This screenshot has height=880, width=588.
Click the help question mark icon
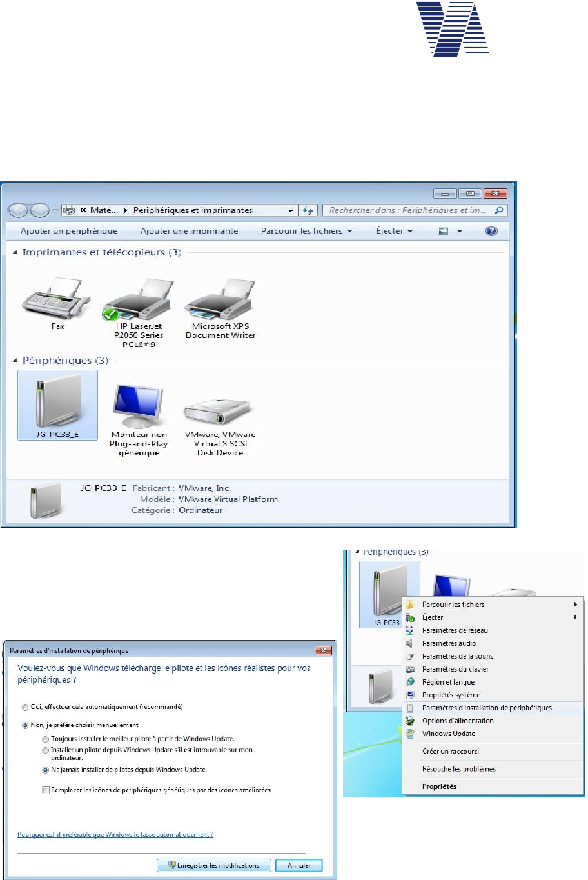pyautogui.click(x=491, y=231)
